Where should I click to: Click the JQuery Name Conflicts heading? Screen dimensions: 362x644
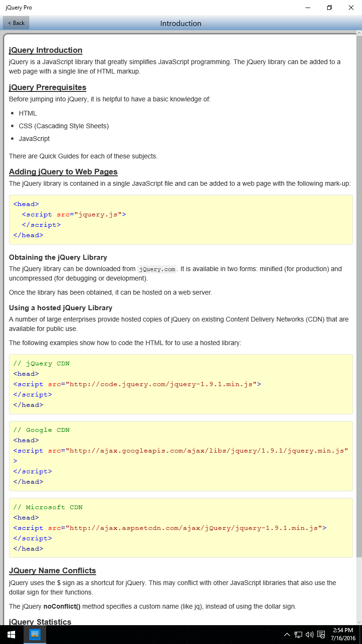pyautogui.click(x=52, y=570)
